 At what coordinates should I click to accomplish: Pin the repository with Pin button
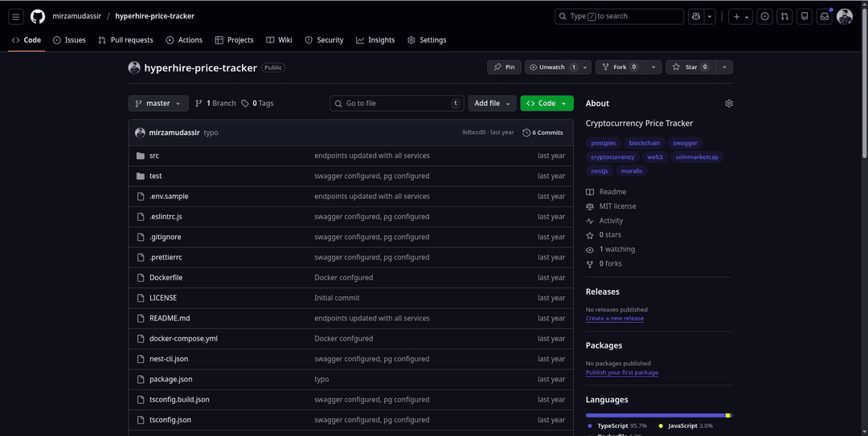point(504,67)
